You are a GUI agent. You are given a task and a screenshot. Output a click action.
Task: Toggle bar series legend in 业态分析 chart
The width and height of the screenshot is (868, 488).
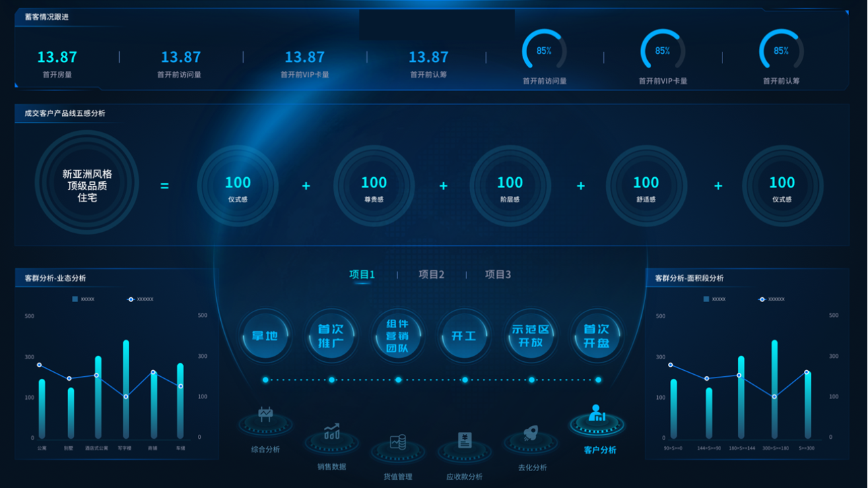tap(84, 299)
